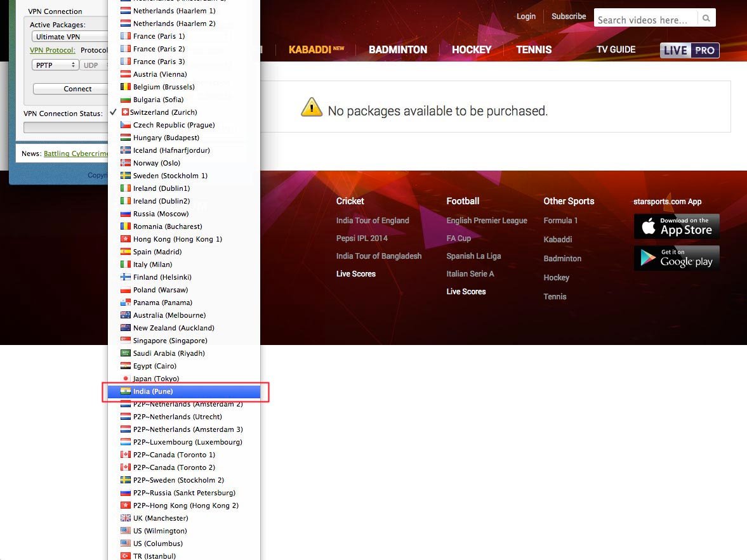The width and height of the screenshot is (747, 560).
Task: Select Egypt (Cairo) in the list
Action: click(x=184, y=366)
